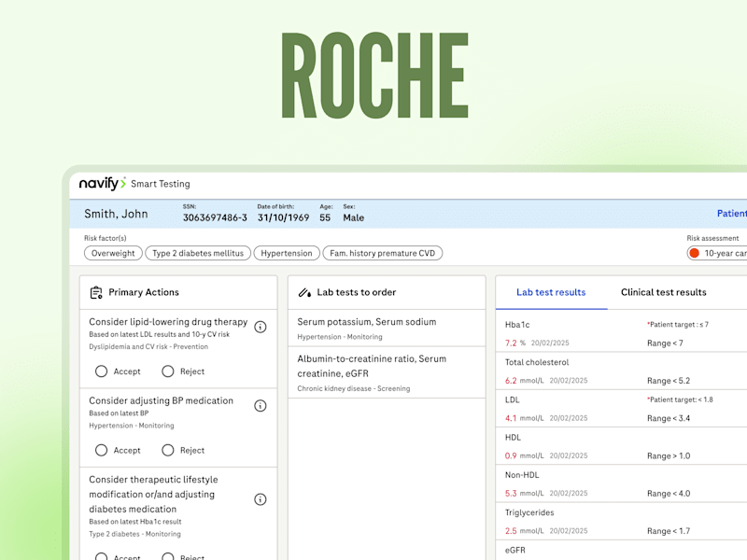Viewport: 747px width, 560px height.
Task: Accept adjusting BP medication
Action: point(101,451)
